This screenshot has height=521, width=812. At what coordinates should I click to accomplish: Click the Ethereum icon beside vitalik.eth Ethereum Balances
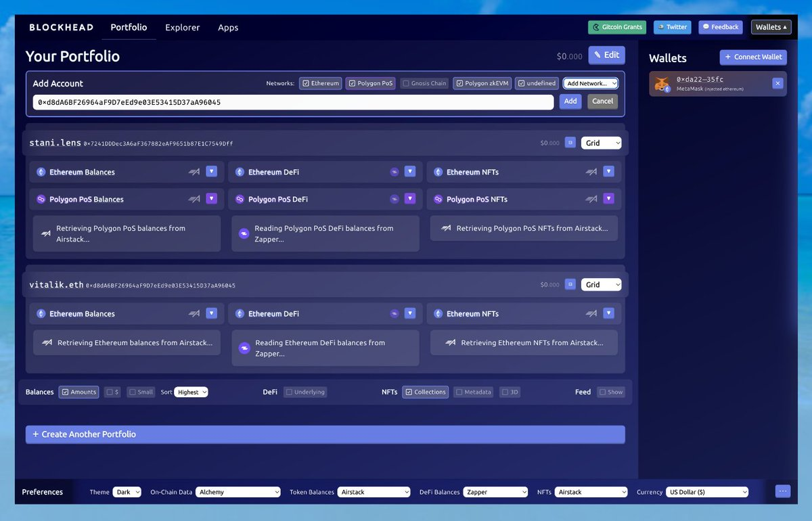(x=41, y=313)
